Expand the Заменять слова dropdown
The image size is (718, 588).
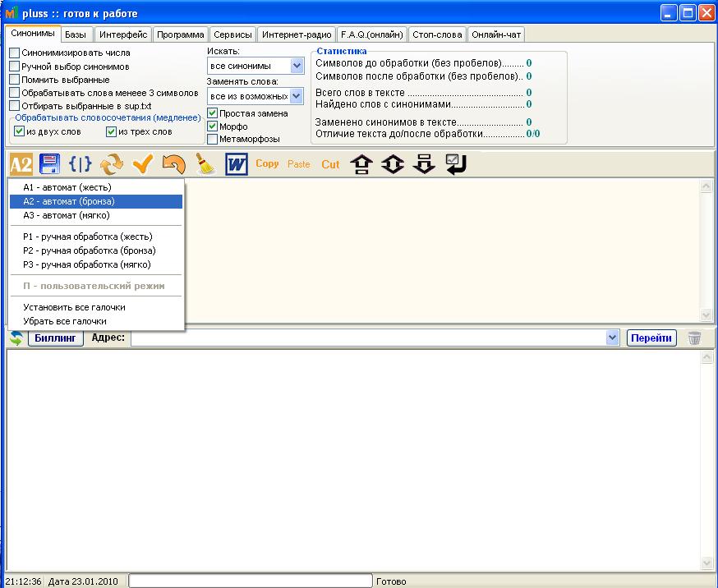point(297,97)
